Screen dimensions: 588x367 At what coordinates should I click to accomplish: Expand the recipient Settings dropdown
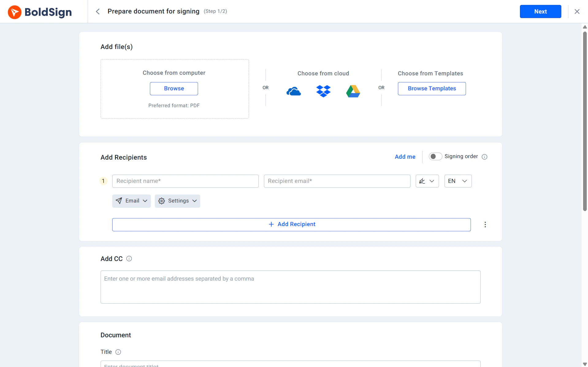pyautogui.click(x=177, y=201)
